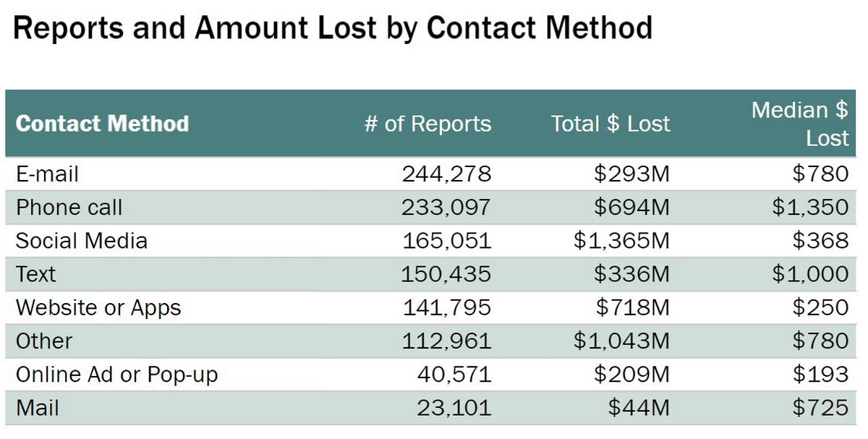
Task: Select the $1,365M total lost cell
Action: [x=621, y=241]
